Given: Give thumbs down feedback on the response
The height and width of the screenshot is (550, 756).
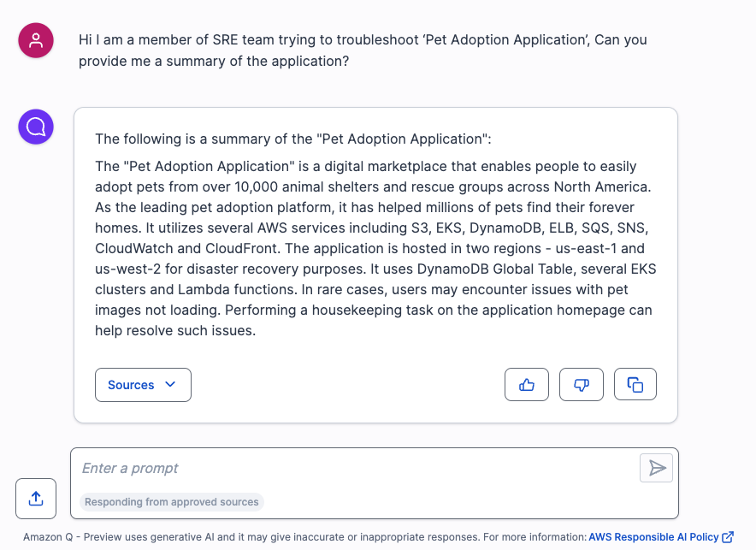Looking at the screenshot, I should [x=581, y=384].
